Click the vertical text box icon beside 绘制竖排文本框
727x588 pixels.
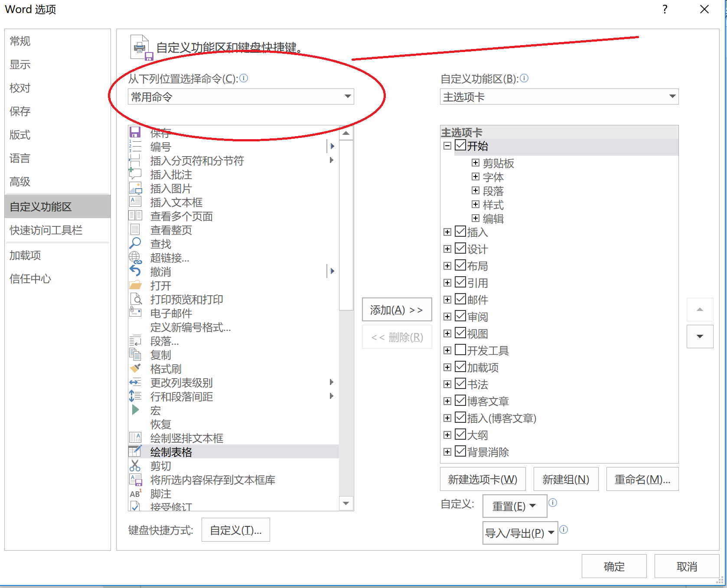click(x=135, y=438)
